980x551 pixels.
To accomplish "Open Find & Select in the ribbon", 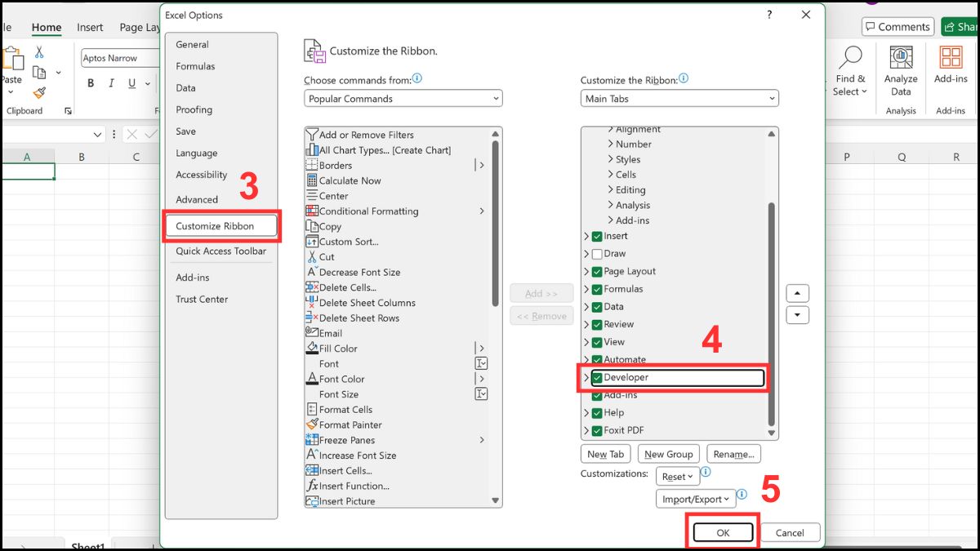I will point(849,69).
